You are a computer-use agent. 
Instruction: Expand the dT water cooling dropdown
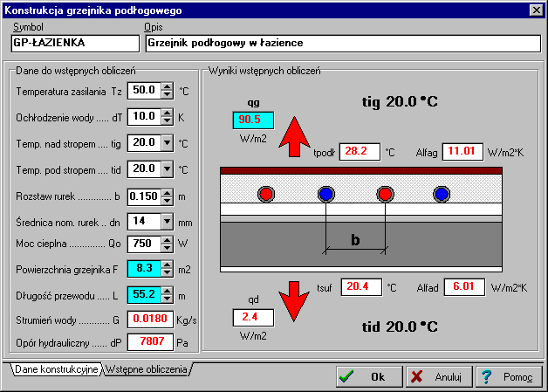[x=167, y=116]
